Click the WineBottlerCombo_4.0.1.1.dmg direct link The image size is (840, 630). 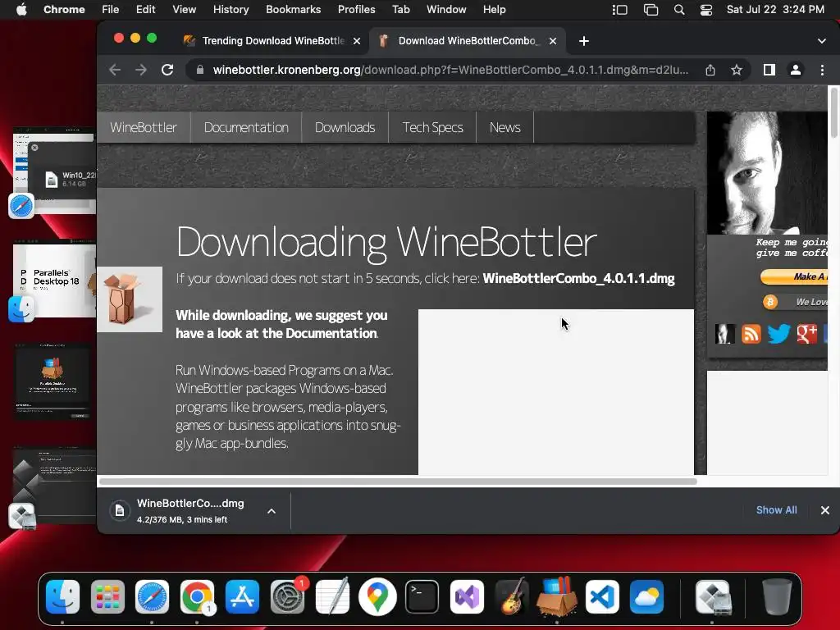(x=578, y=279)
